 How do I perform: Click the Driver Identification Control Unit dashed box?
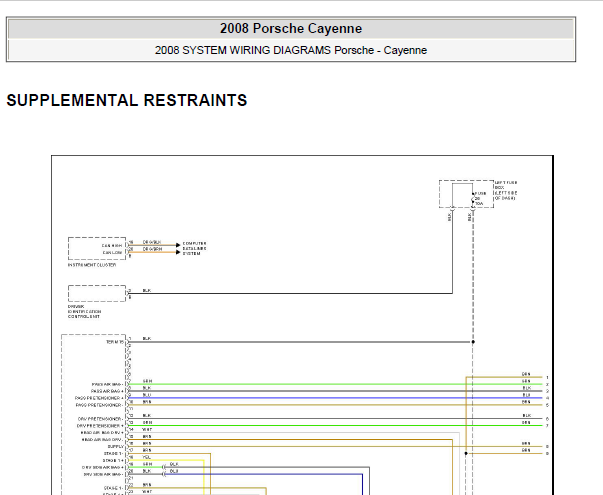point(97,293)
